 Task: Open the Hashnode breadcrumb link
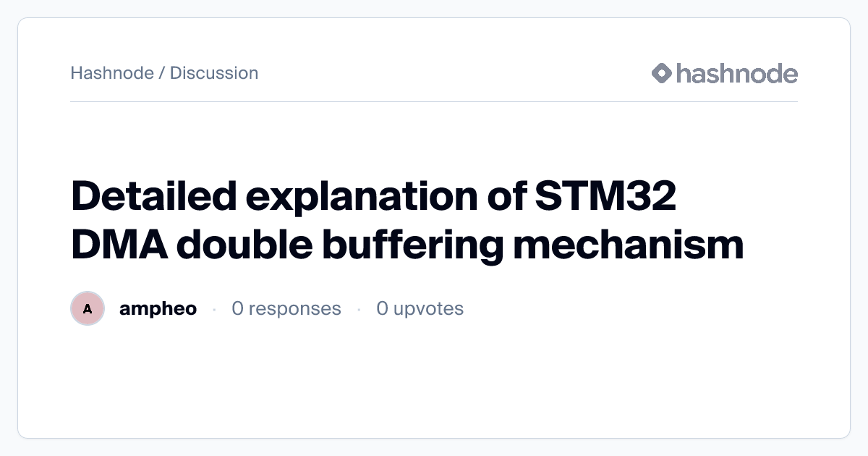pos(112,73)
